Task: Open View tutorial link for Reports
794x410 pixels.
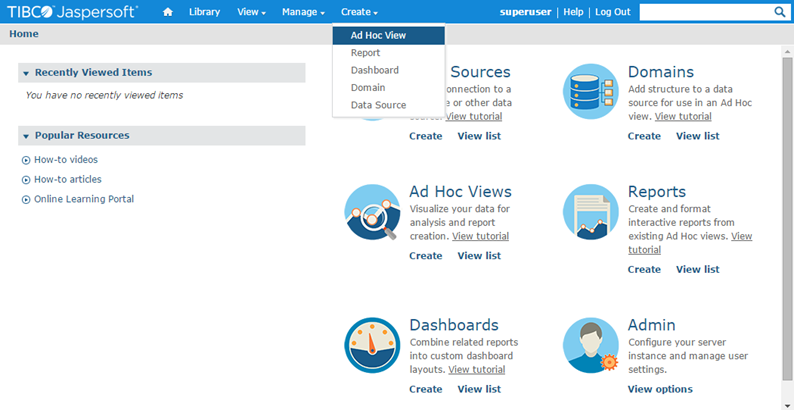Action: pos(741,236)
